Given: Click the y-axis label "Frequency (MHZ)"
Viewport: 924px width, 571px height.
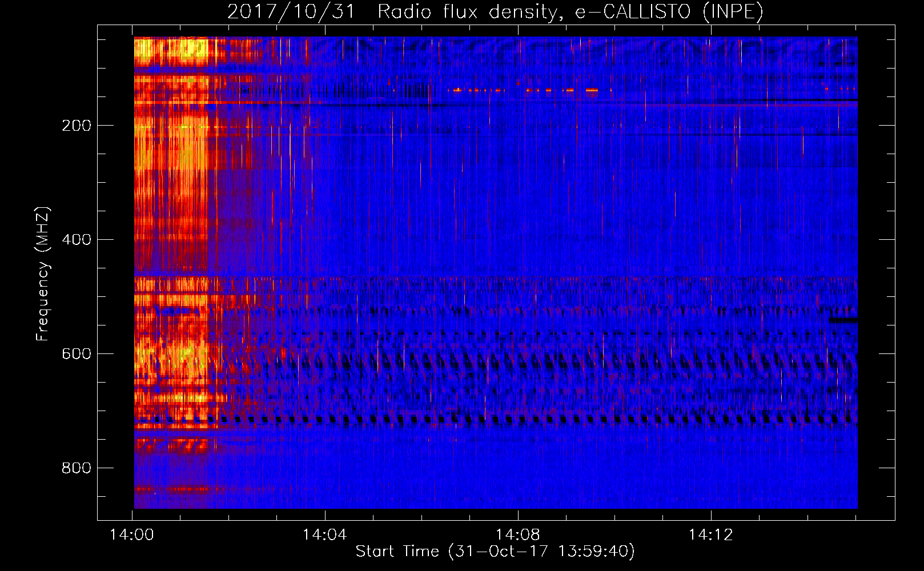Looking at the screenshot, I should tap(43, 274).
